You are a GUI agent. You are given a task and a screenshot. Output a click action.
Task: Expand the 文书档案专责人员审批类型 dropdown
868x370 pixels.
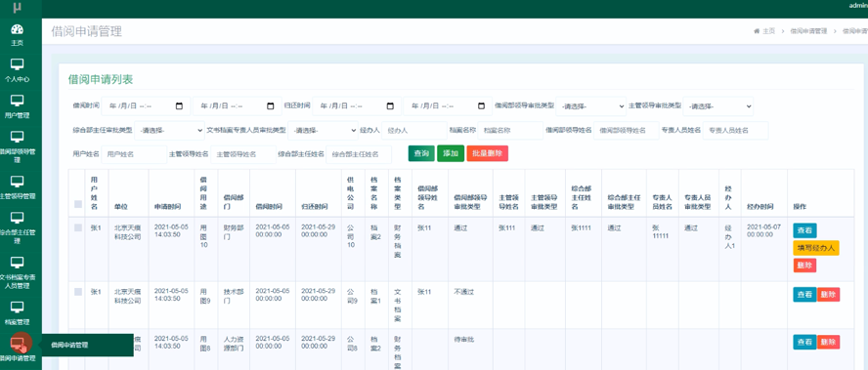click(x=323, y=131)
